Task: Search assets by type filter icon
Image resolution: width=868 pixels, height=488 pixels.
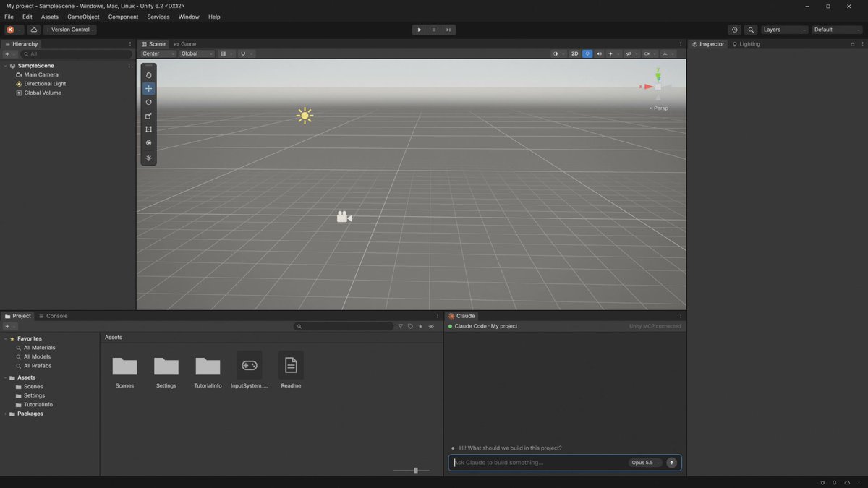Action: pyautogui.click(x=401, y=326)
